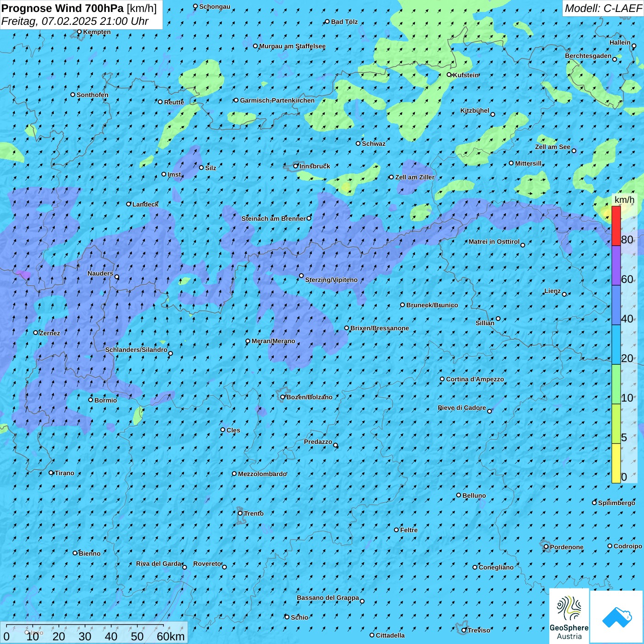
Task: Click the 'Murnau am Staffelsee' label
Action: click(293, 46)
